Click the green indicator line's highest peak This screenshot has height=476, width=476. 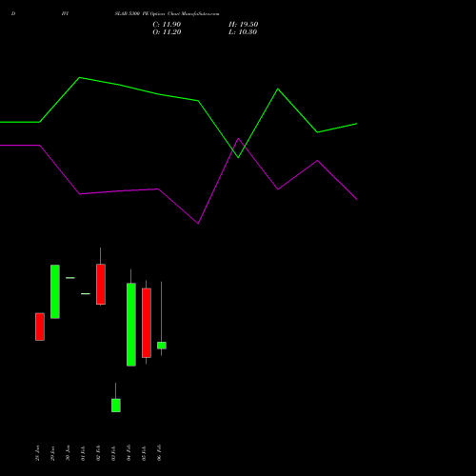point(79,77)
